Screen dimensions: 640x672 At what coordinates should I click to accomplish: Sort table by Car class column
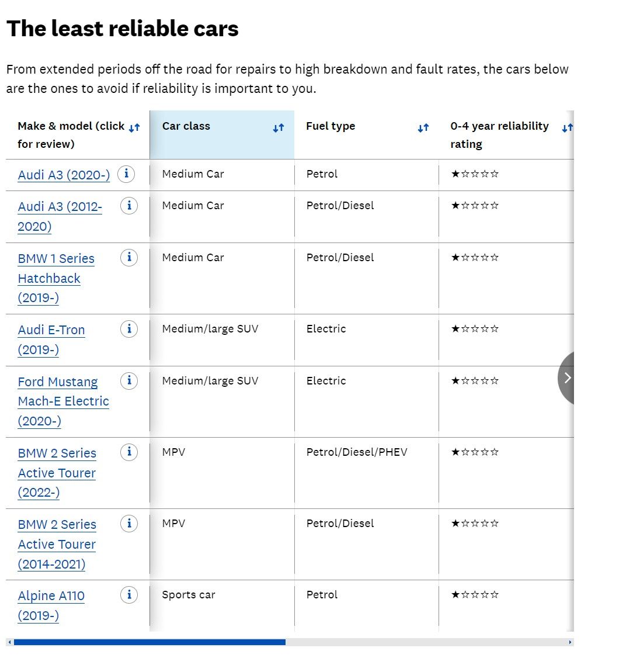coord(279,127)
